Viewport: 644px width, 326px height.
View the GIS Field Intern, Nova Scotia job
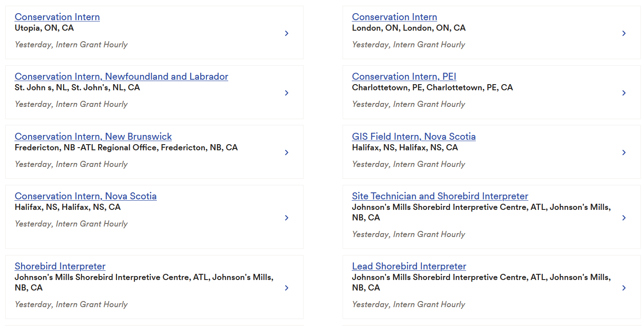coord(414,137)
